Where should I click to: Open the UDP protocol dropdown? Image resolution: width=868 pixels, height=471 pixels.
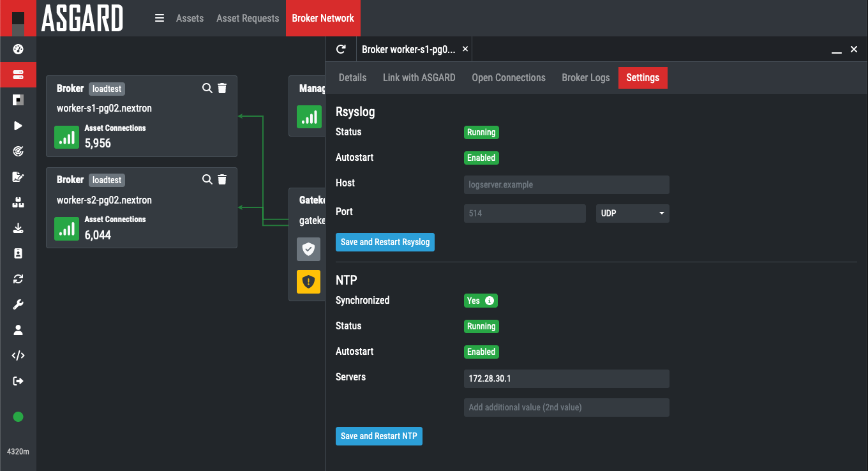pos(632,213)
